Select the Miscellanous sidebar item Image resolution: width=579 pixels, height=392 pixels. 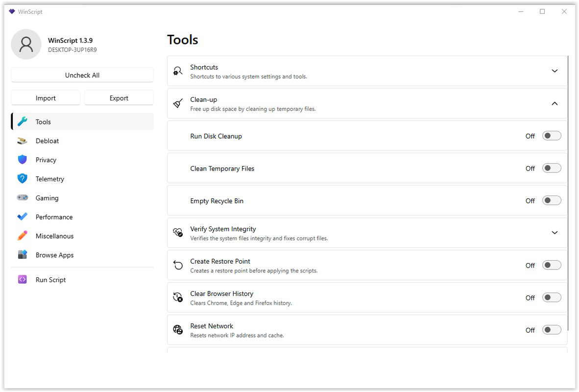82,236
